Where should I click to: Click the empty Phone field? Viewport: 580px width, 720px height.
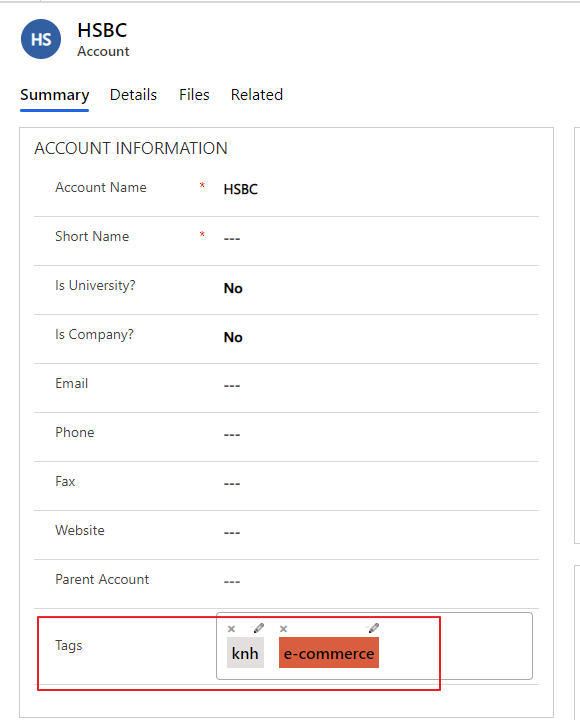coord(380,434)
